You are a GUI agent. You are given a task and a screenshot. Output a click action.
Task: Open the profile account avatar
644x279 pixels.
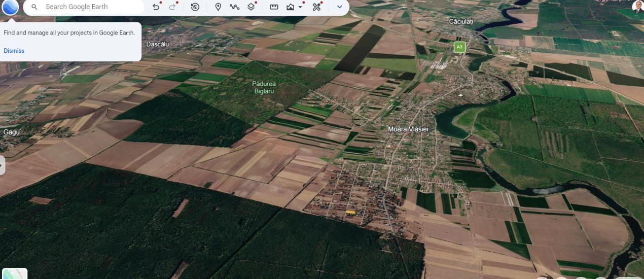point(637,7)
